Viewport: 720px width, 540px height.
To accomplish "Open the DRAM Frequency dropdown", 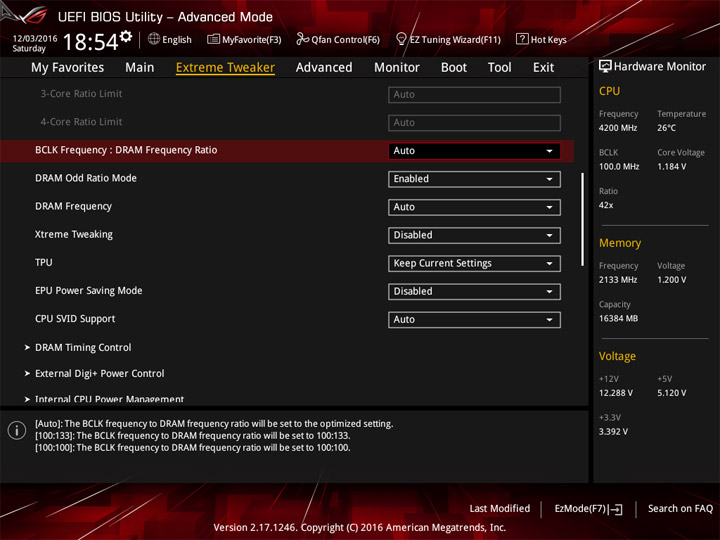I will pyautogui.click(x=474, y=207).
